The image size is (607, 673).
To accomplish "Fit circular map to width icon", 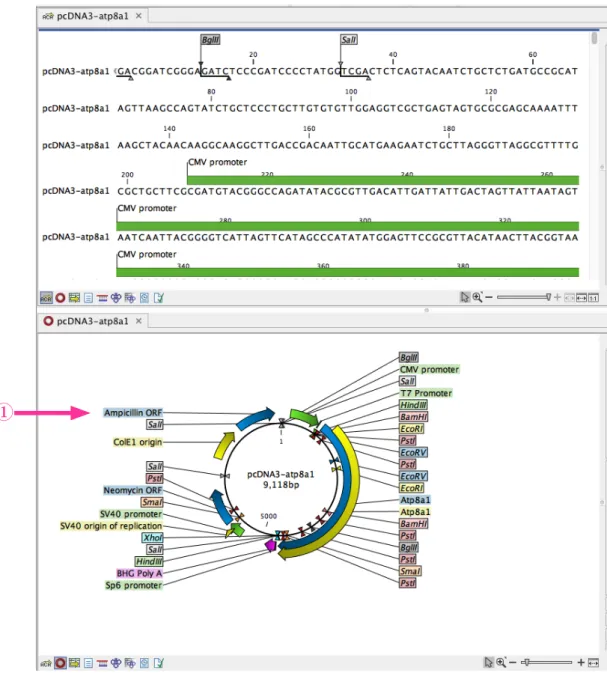I will pyautogui.click(x=593, y=663).
